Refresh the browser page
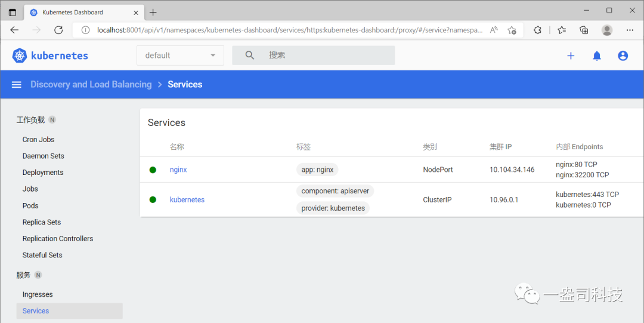The height and width of the screenshot is (323, 644). 58,30
